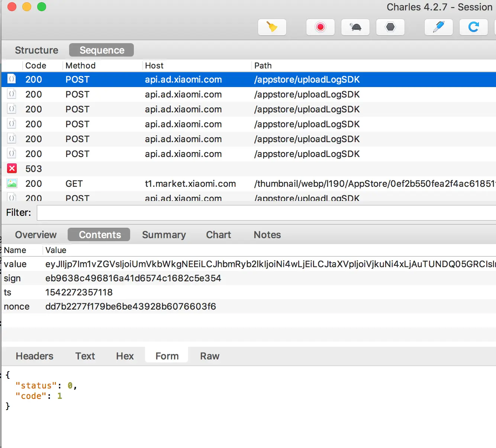Click the "status" key in the JSON response

36,385
